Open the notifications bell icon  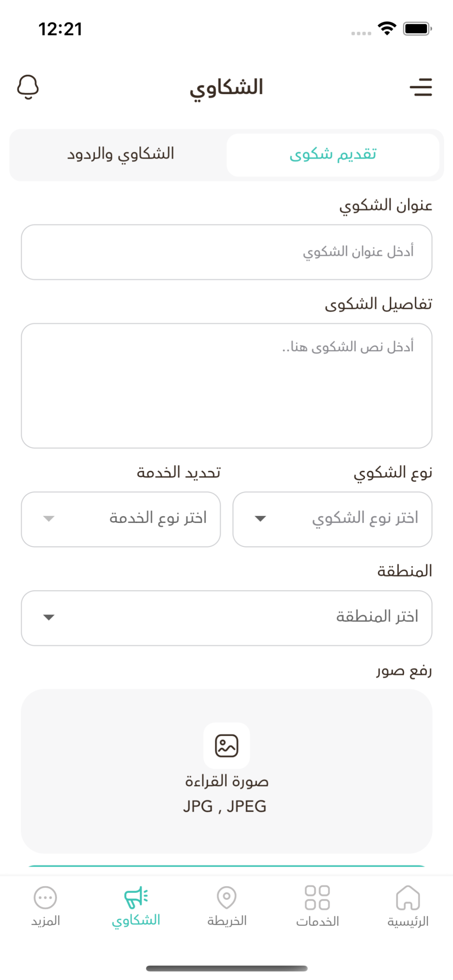pos(28,87)
